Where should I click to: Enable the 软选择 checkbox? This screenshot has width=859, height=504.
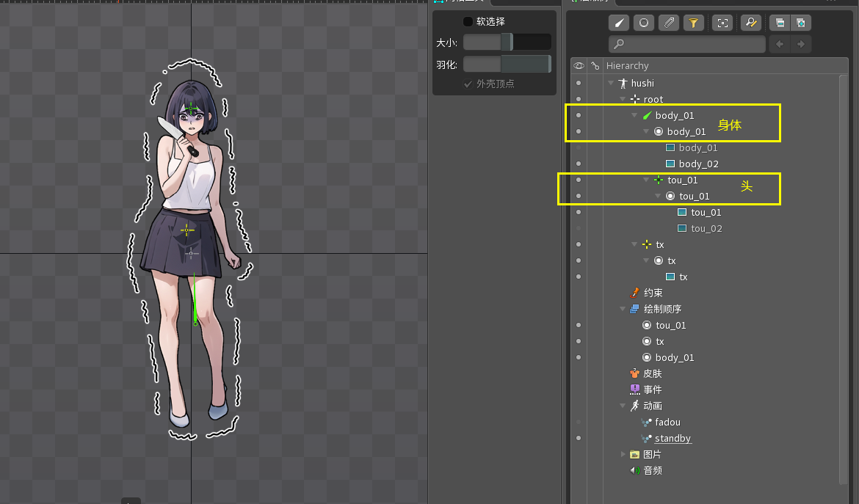468,21
